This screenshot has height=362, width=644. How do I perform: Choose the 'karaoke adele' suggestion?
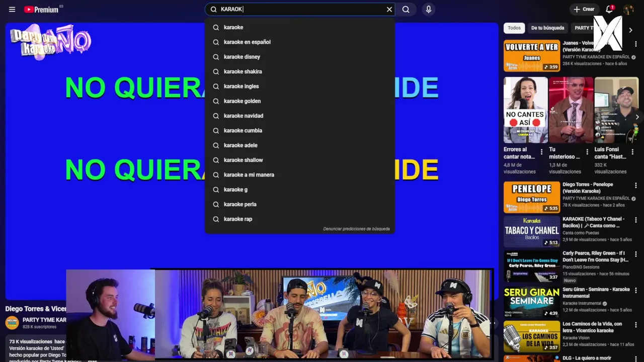[x=300, y=145]
